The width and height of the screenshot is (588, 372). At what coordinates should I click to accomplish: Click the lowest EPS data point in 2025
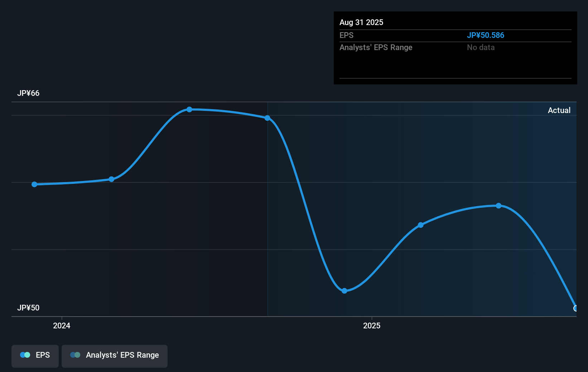click(x=344, y=291)
